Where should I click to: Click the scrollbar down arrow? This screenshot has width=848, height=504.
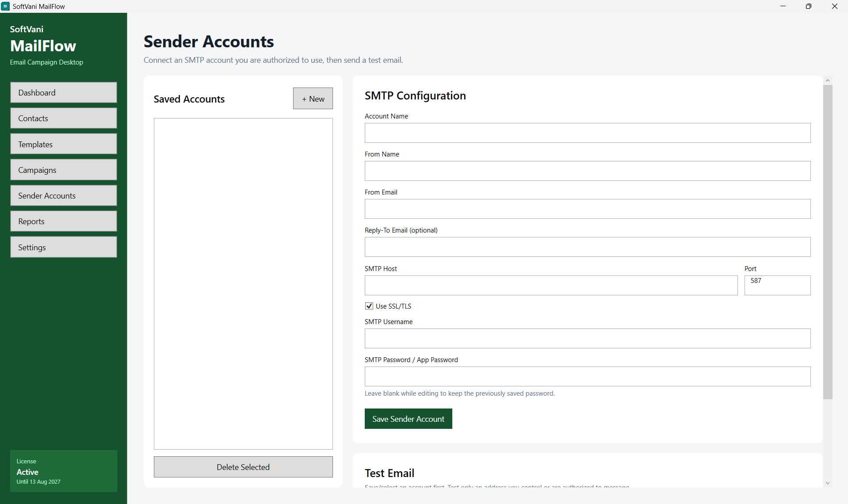(x=828, y=483)
